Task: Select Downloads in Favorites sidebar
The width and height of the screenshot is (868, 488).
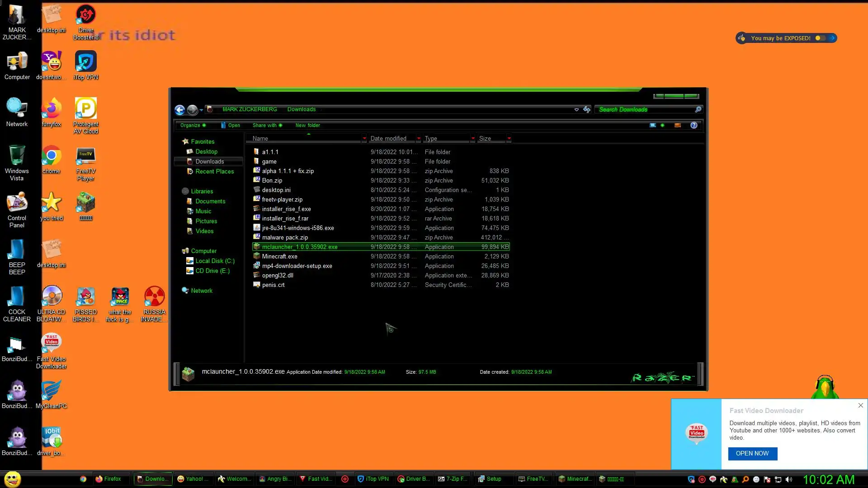Action: click(209, 161)
